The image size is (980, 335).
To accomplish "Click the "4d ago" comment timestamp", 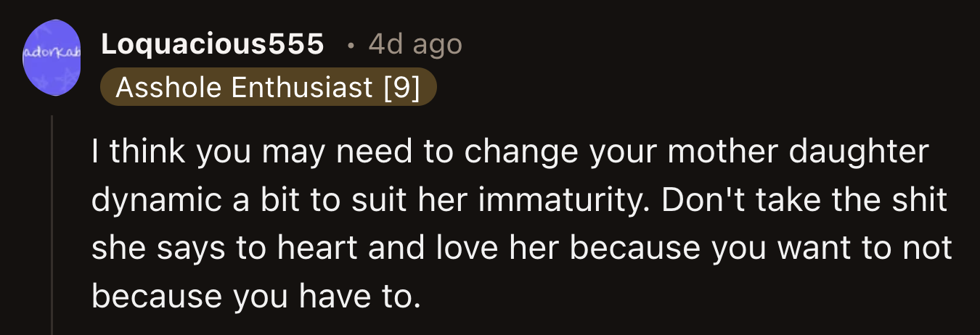I will 415,45.
